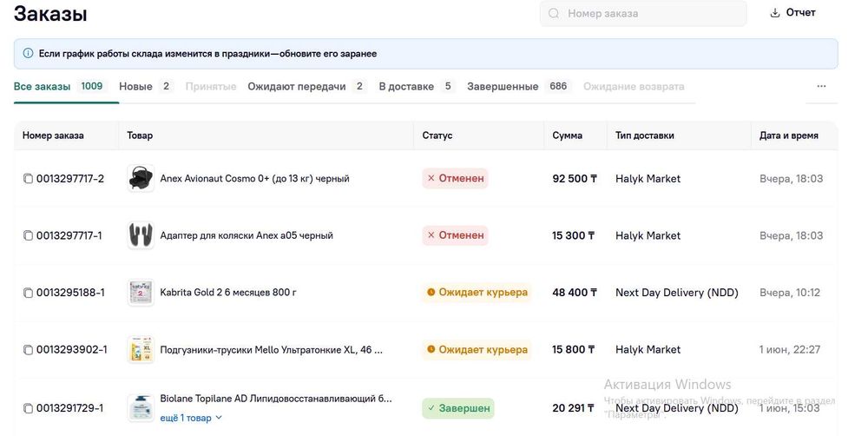The image size is (868, 436).
Task: Click the 'Дата и время' column header
Action: tap(789, 135)
